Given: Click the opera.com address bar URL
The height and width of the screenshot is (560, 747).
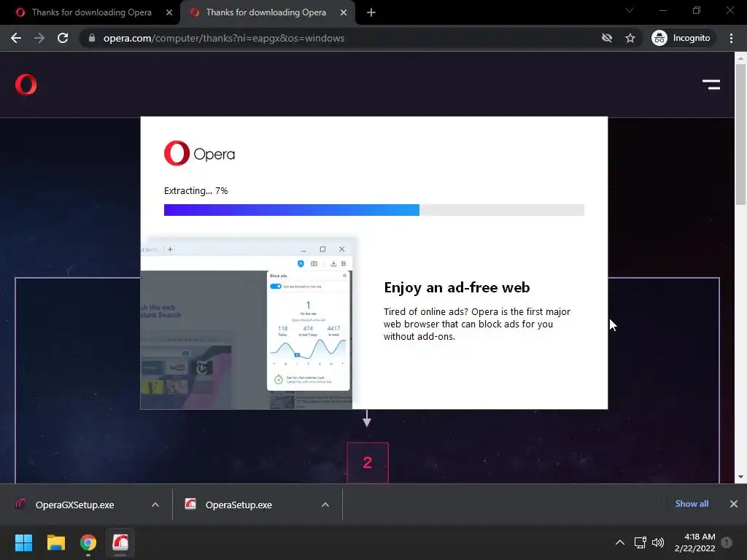Looking at the screenshot, I should [x=224, y=38].
